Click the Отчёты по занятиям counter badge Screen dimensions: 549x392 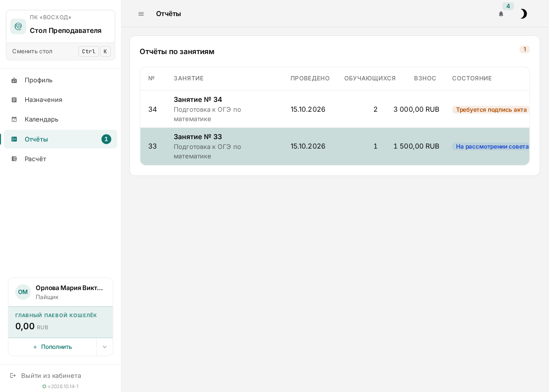click(525, 49)
